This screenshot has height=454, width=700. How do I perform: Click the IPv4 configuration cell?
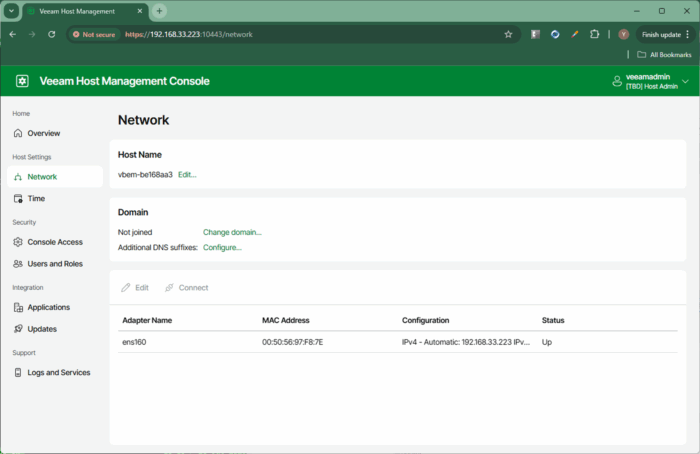tap(466, 342)
